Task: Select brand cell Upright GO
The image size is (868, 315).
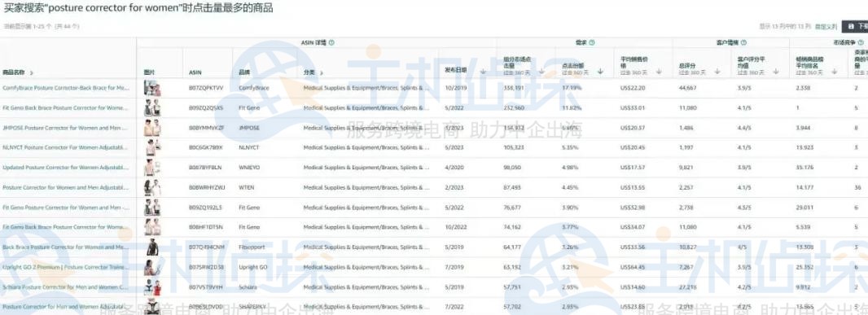Action: tap(253, 268)
